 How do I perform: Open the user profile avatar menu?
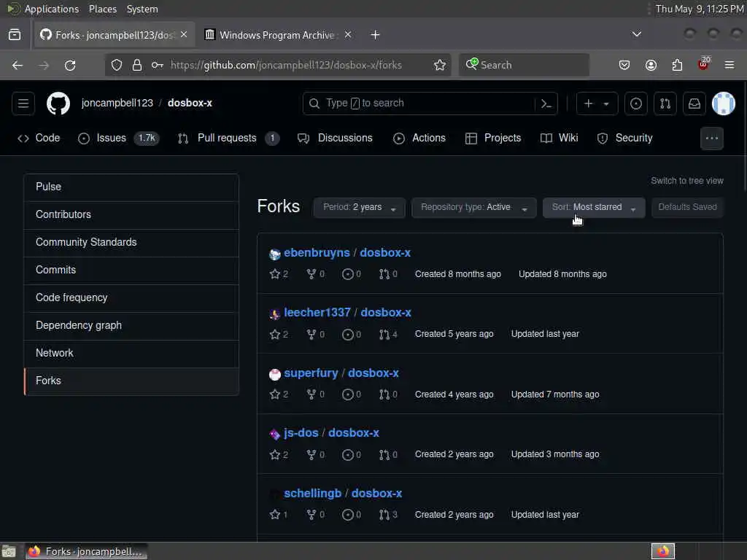pyautogui.click(x=723, y=104)
